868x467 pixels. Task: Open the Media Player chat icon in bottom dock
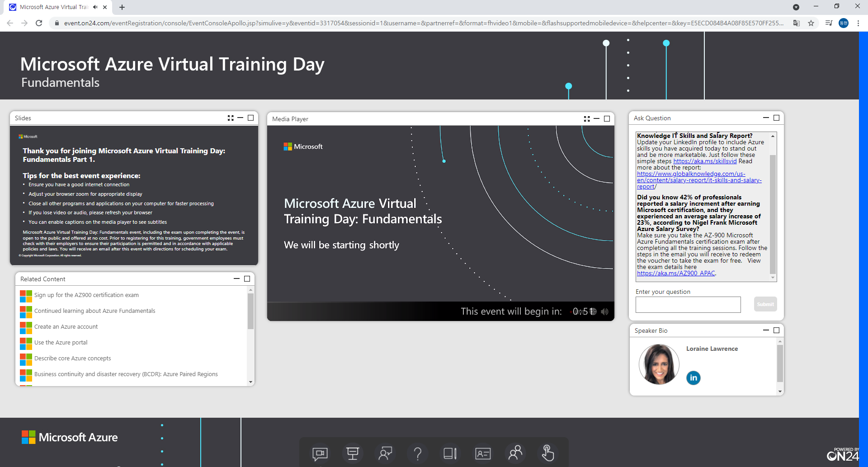coord(320,453)
